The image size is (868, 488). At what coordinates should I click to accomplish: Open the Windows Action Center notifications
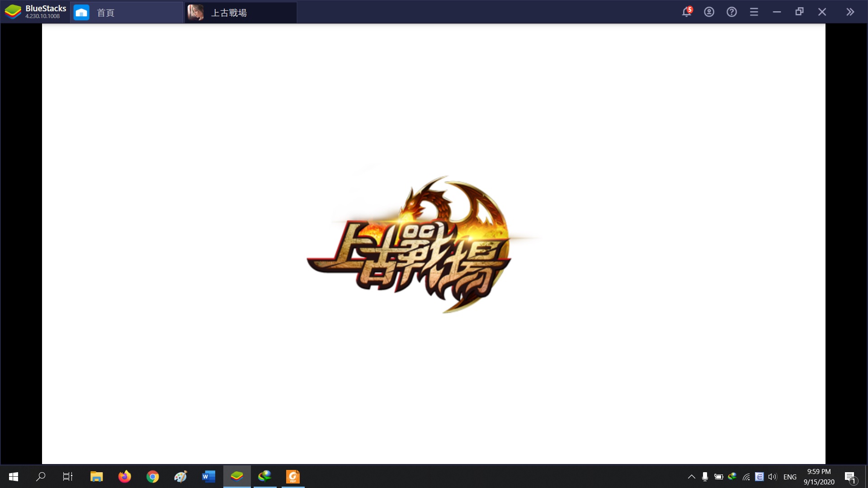[x=850, y=477]
